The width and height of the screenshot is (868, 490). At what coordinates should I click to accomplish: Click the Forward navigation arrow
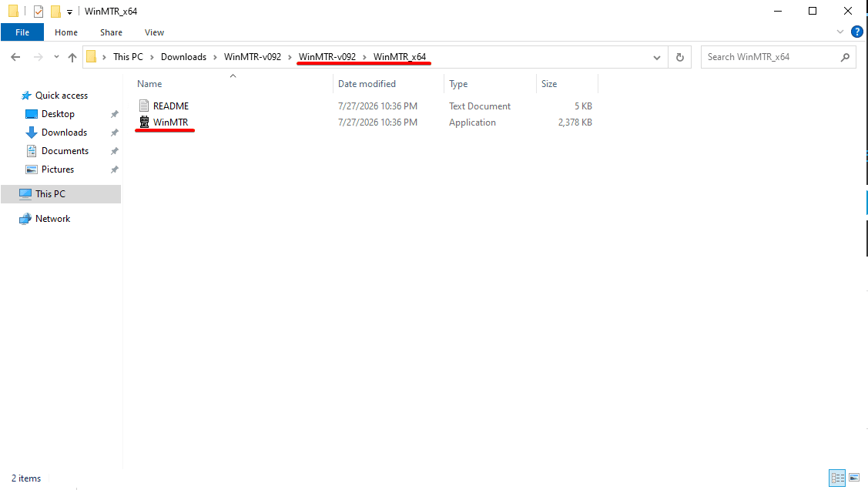pyautogui.click(x=39, y=57)
